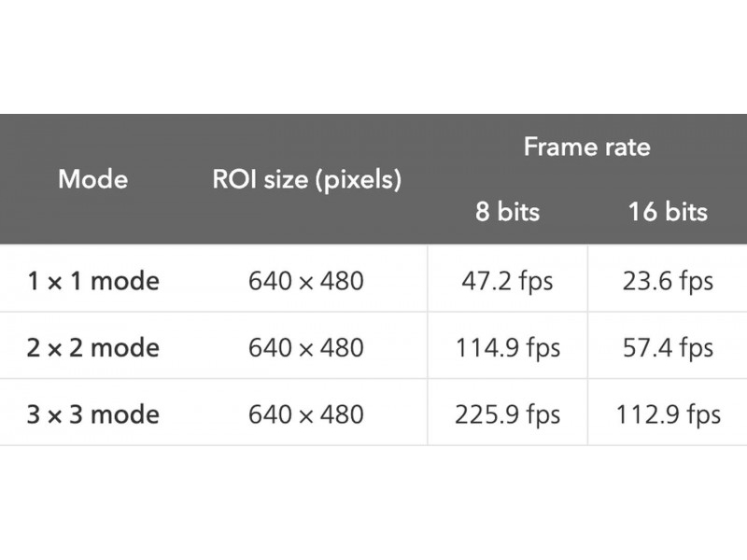
Task: Click the '16 bits' sub-header
Action: [x=667, y=211]
